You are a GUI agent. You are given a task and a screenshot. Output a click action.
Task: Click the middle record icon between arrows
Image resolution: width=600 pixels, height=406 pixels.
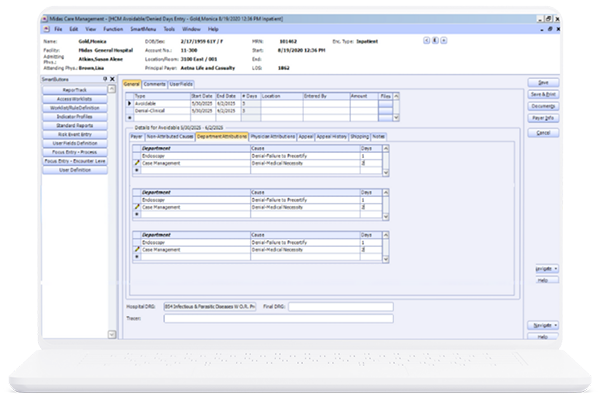coord(435,41)
